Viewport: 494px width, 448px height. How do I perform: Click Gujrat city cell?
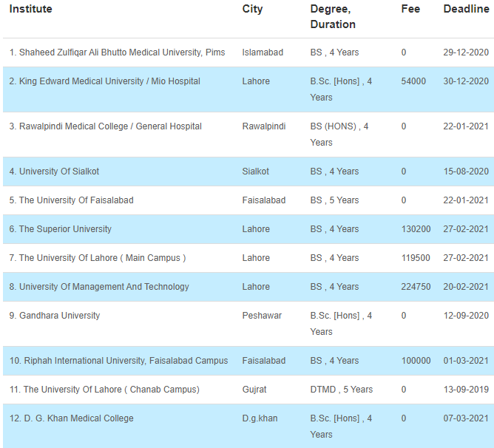(254, 390)
